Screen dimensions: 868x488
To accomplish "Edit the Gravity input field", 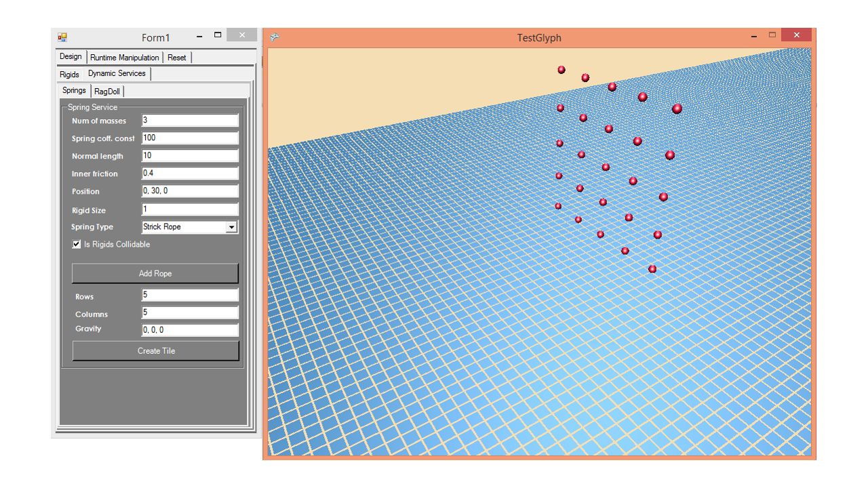I will click(x=190, y=329).
